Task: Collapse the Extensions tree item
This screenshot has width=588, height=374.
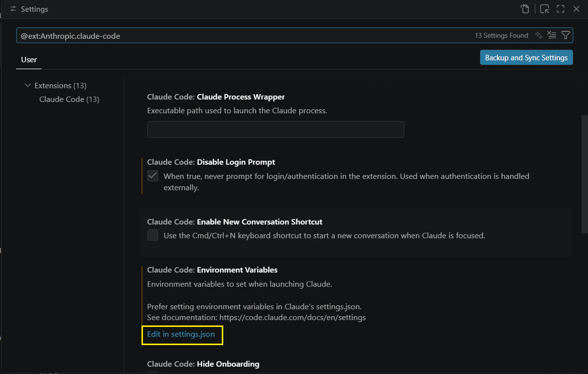Action: click(x=28, y=85)
